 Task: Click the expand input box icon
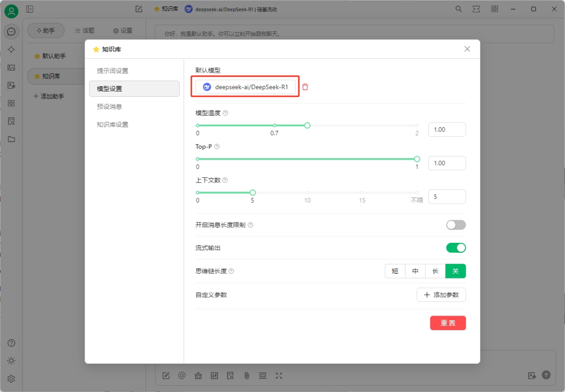tap(279, 376)
